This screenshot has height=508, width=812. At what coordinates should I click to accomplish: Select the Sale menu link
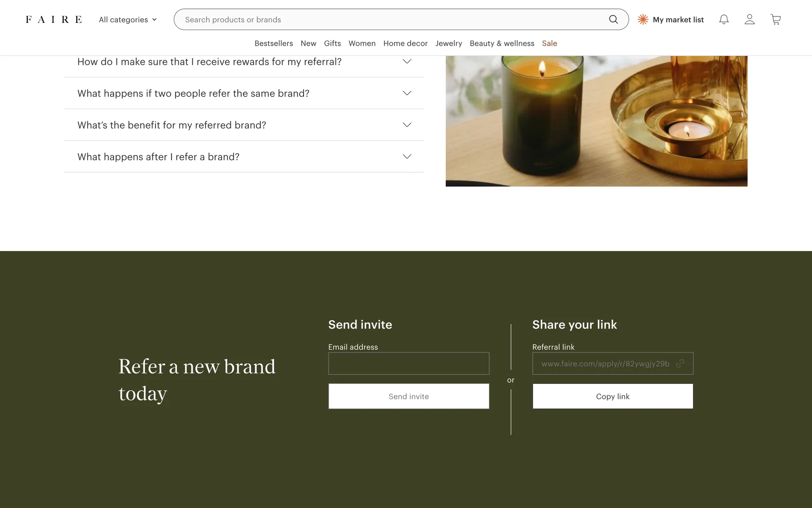pos(549,43)
